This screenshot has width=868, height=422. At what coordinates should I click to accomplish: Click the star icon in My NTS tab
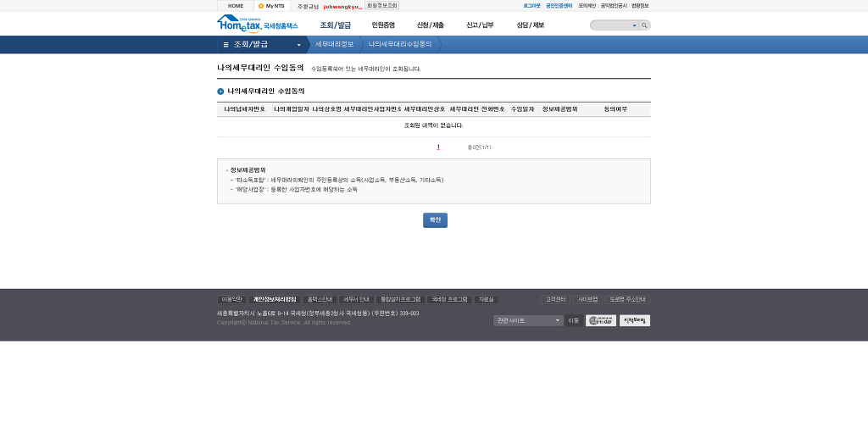pyautogui.click(x=261, y=6)
